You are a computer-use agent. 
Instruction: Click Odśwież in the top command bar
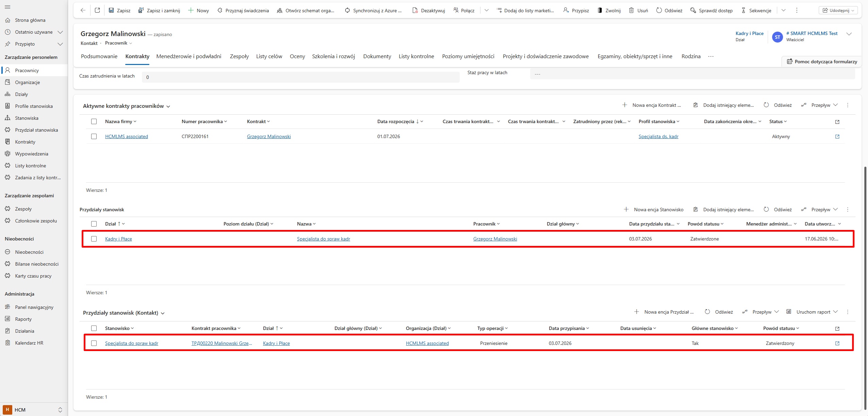pyautogui.click(x=669, y=11)
